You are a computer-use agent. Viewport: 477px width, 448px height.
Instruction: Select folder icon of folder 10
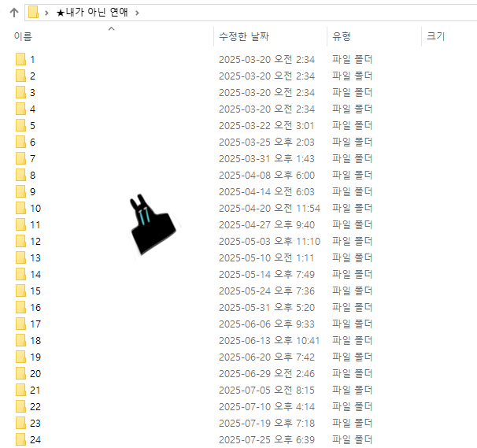pyautogui.click(x=20, y=208)
